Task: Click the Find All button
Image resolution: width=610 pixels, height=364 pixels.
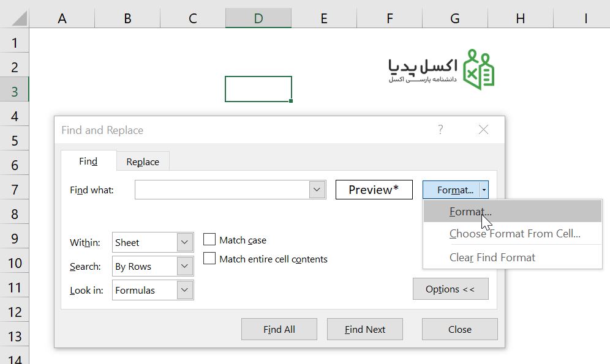Action: coord(279,329)
